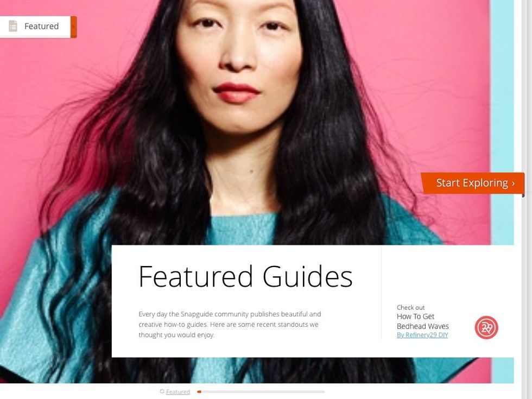Screen dimensions: 532x399
Task: Click the chevron arrow in Start Exploring
Action: [513, 183]
